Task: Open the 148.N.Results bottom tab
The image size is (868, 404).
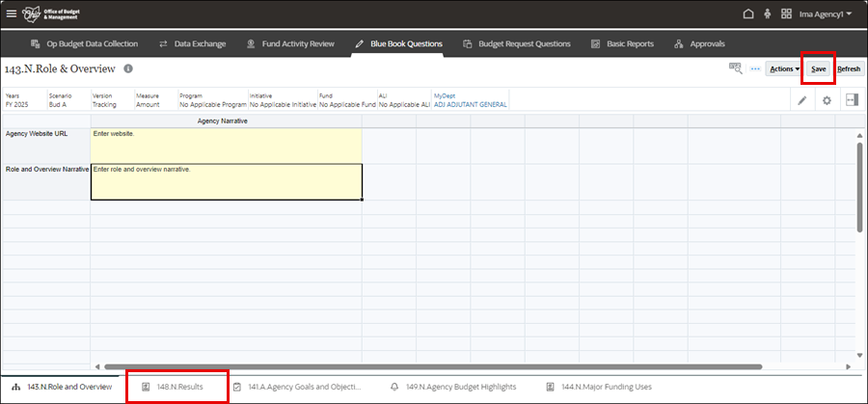Action: point(177,387)
